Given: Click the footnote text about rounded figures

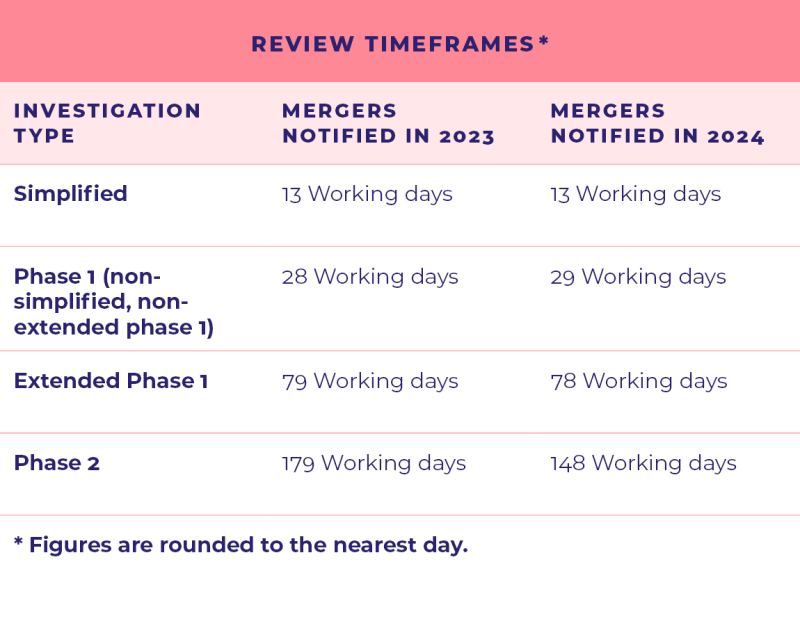Looking at the screenshot, I should [x=248, y=545].
